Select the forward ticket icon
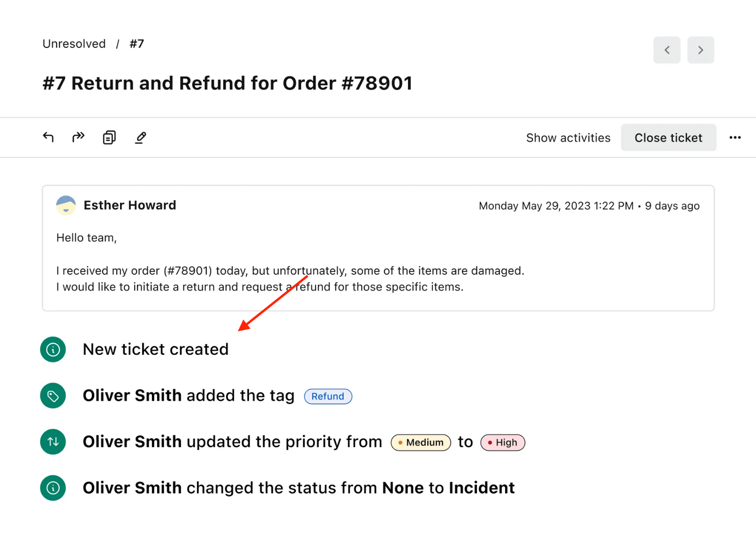Viewport: 756px width, 555px height. tap(78, 137)
